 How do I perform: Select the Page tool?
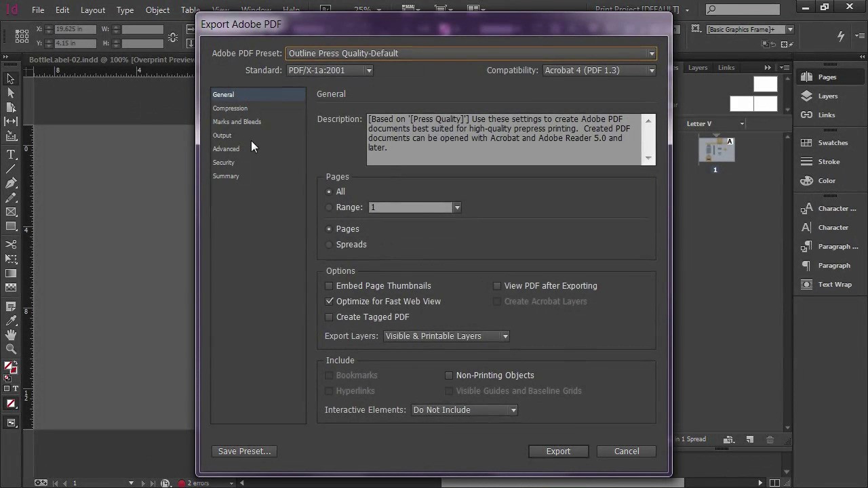click(11, 107)
